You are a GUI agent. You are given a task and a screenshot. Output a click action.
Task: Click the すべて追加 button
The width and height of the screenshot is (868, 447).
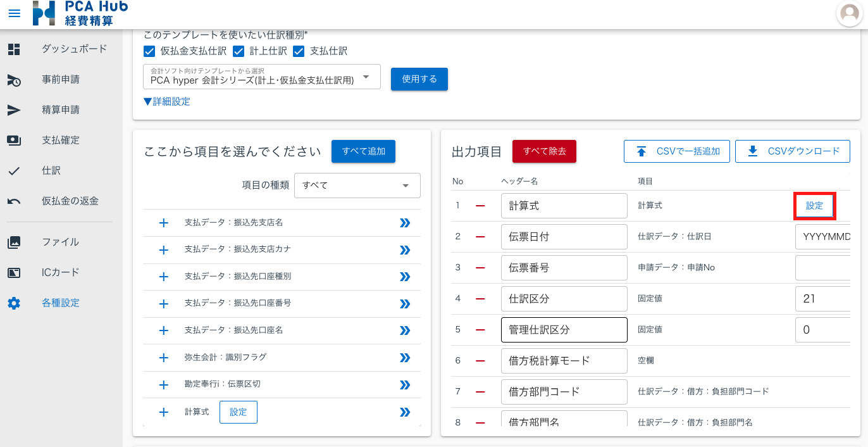coord(363,151)
